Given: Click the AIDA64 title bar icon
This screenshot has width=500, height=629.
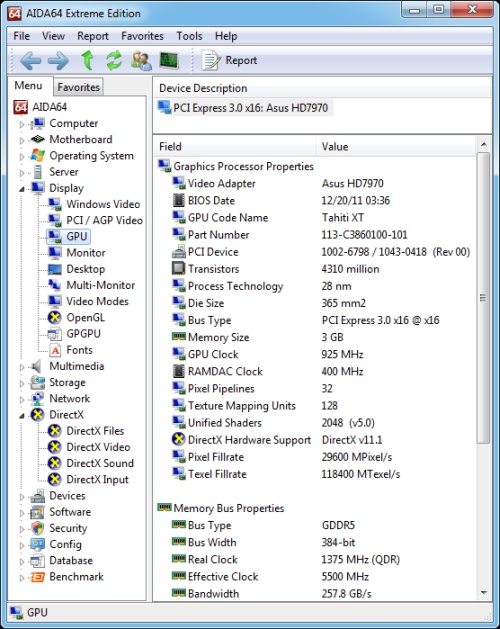Looking at the screenshot, I should tap(14, 14).
